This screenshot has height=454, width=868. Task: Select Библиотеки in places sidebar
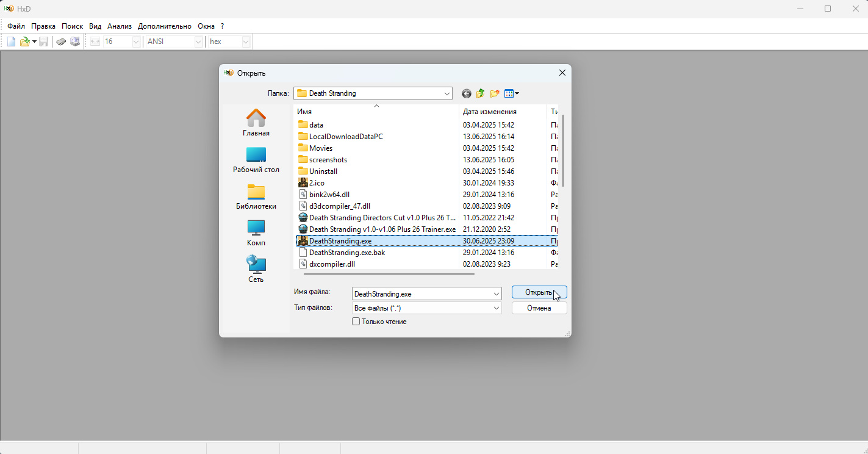coord(256,196)
